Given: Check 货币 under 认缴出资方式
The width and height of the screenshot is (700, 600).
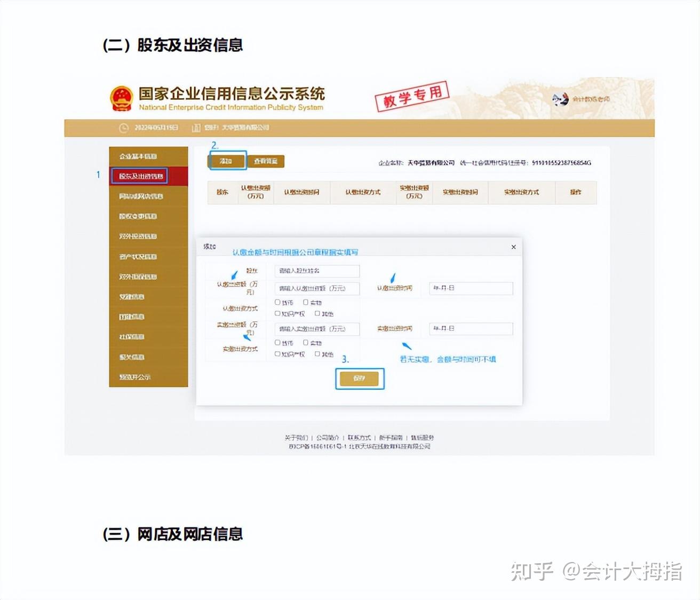Looking at the screenshot, I should coord(277,302).
